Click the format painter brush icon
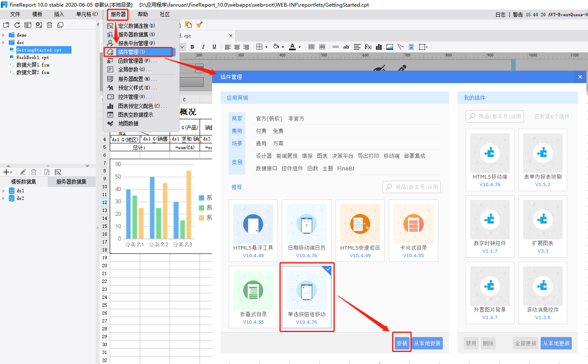This screenshot has width=588, height=364. 200,25
